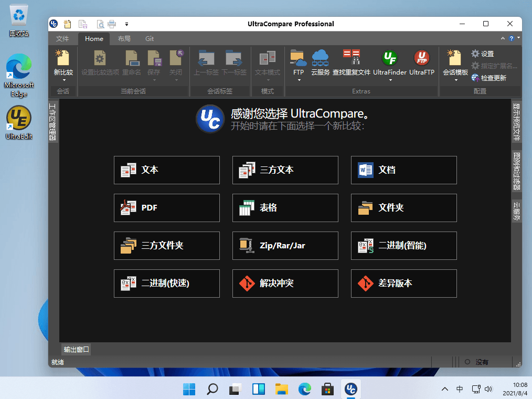This screenshot has width=532, height=399.
Task: Click the 保存 save session icon
Action: click(154, 58)
